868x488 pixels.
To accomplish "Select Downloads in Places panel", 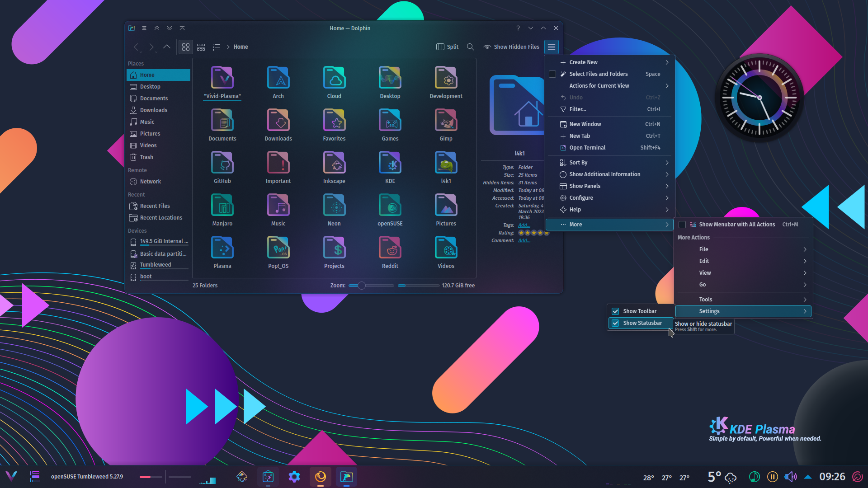I will (x=158, y=110).
